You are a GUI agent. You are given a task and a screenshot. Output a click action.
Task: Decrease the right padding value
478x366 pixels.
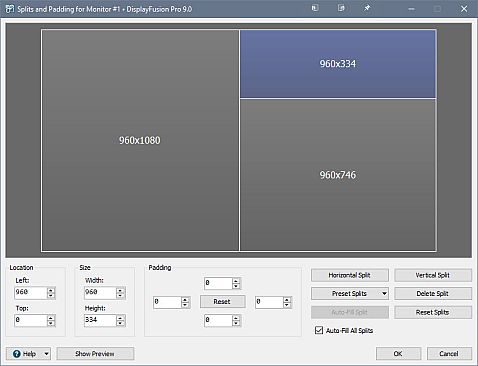(287, 305)
